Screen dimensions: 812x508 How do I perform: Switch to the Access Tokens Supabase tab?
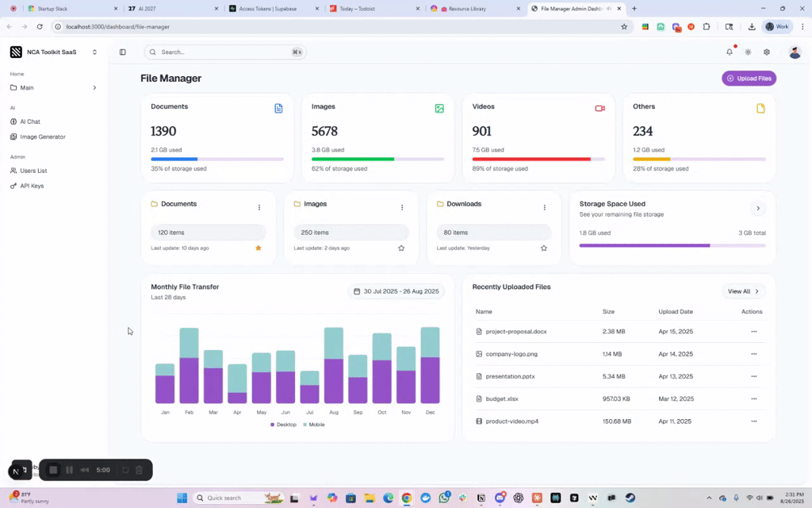pyautogui.click(x=274, y=9)
